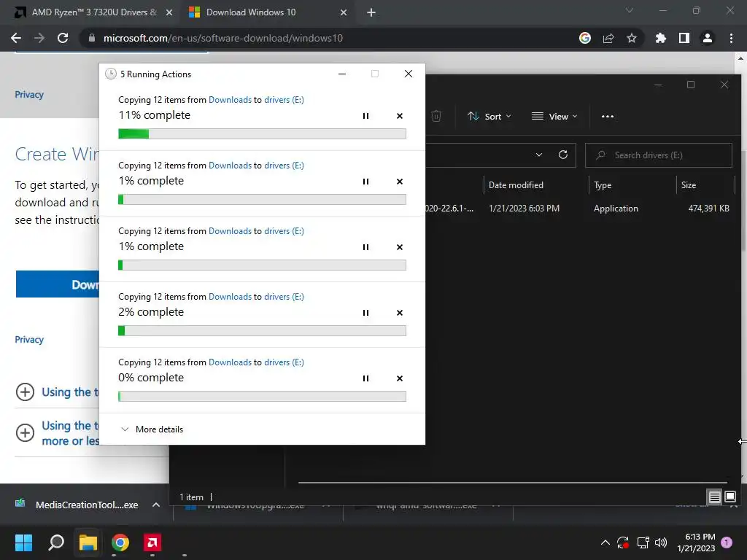
Task: Open Chrome extensions puzzle icon
Action: tap(661, 38)
